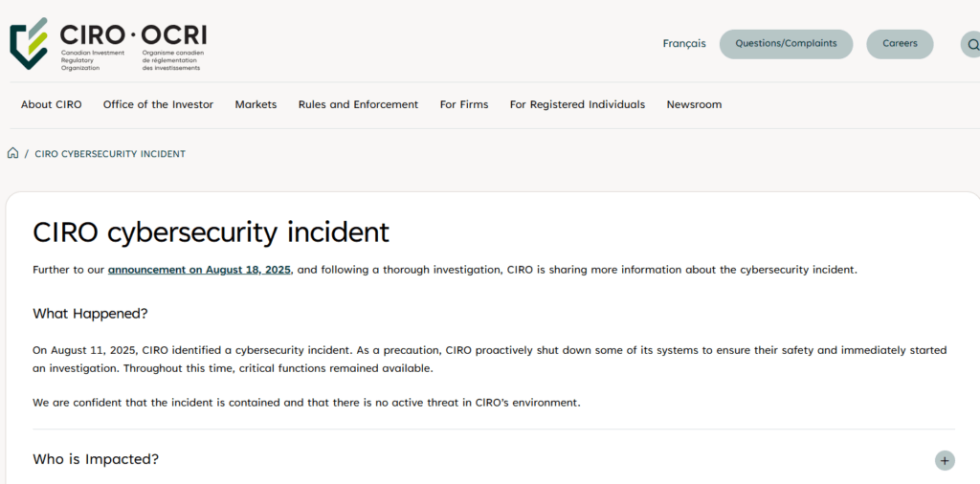This screenshot has width=980, height=484.
Task: Open the Questions/Complaints page
Action: click(786, 44)
